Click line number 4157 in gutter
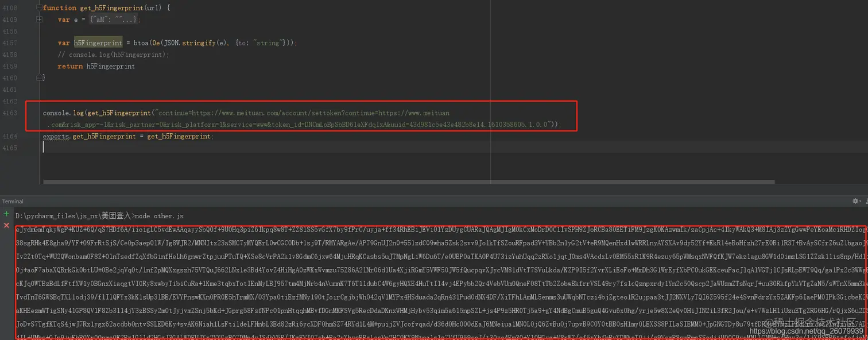The height and width of the screenshot is (340, 868). (10, 43)
